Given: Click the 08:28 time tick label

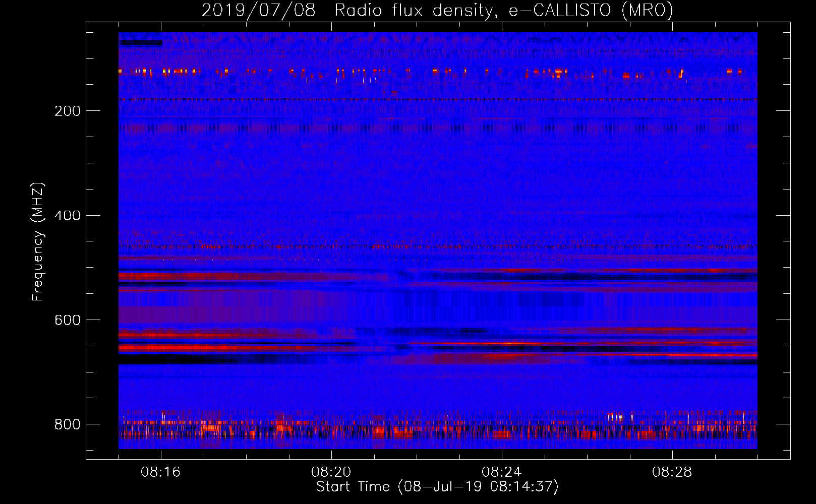Looking at the screenshot, I should (x=672, y=472).
